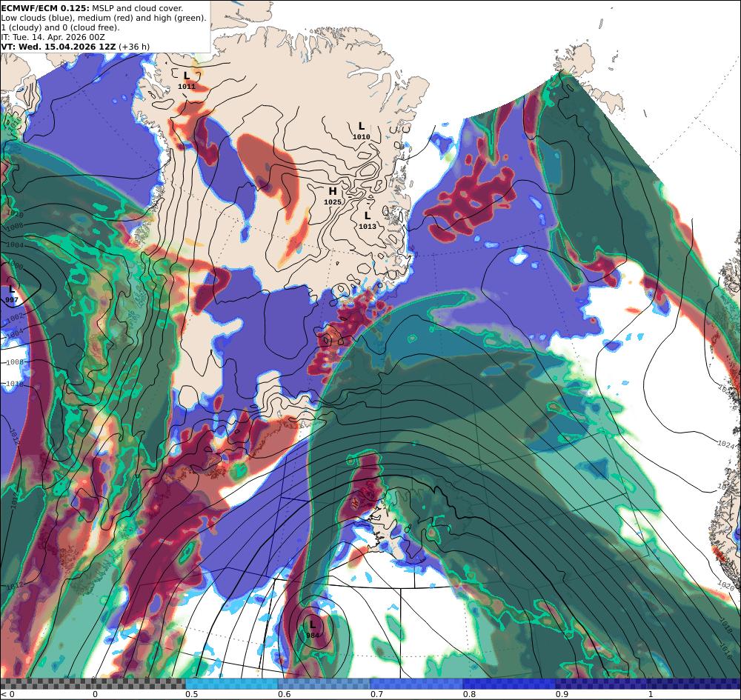
Task: Click the grey checkered colorbar segment below 0.5
Action: coord(93,684)
